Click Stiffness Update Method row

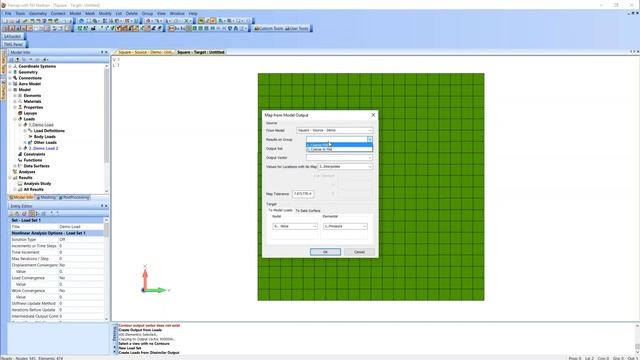(57, 304)
